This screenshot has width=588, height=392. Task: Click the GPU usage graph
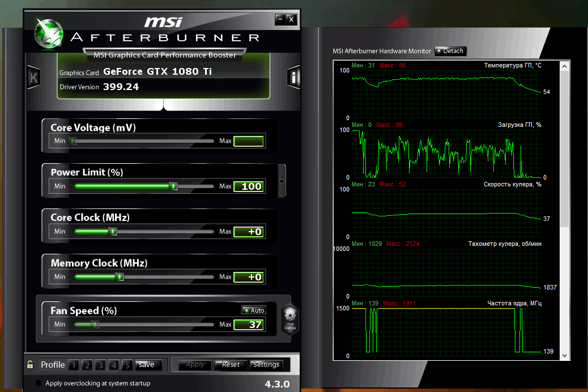pos(446,154)
